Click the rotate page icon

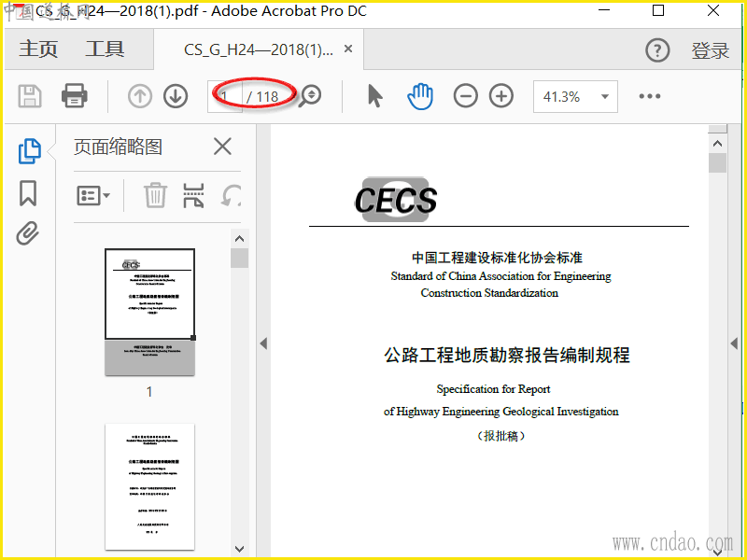point(232,196)
